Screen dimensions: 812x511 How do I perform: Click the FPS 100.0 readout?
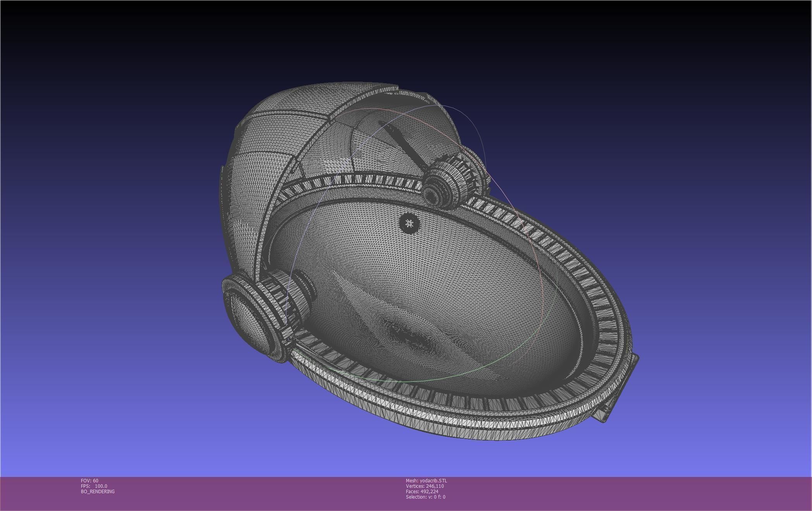pos(94,486)
